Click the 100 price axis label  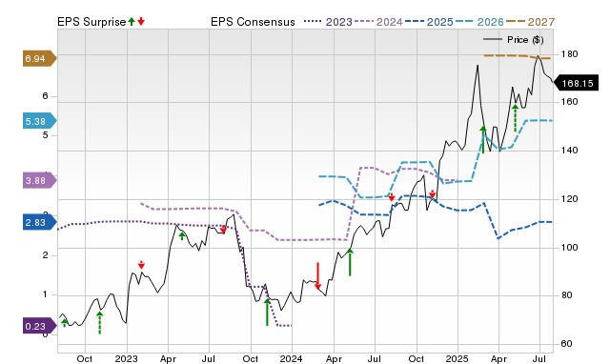click(569, 248)
